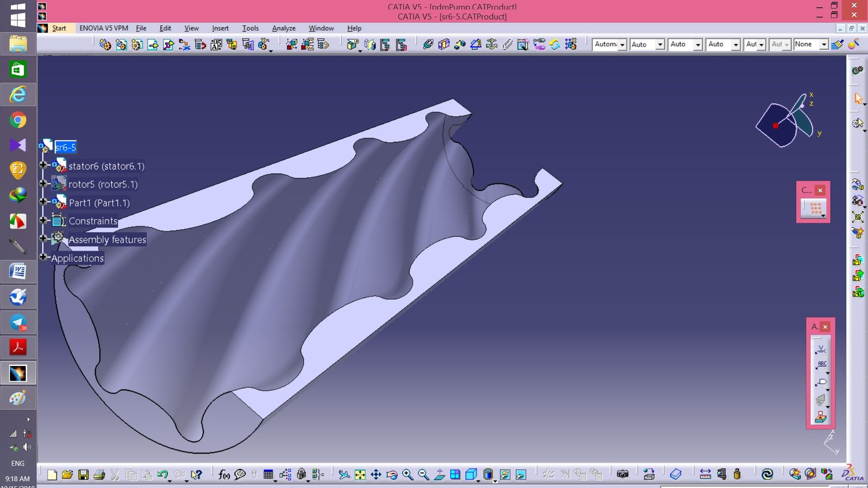The height and width of the screenshot is (488, 868).
Task: Expand the Constraints tree node
Action: pyautogui.click(x=43, y=220)
